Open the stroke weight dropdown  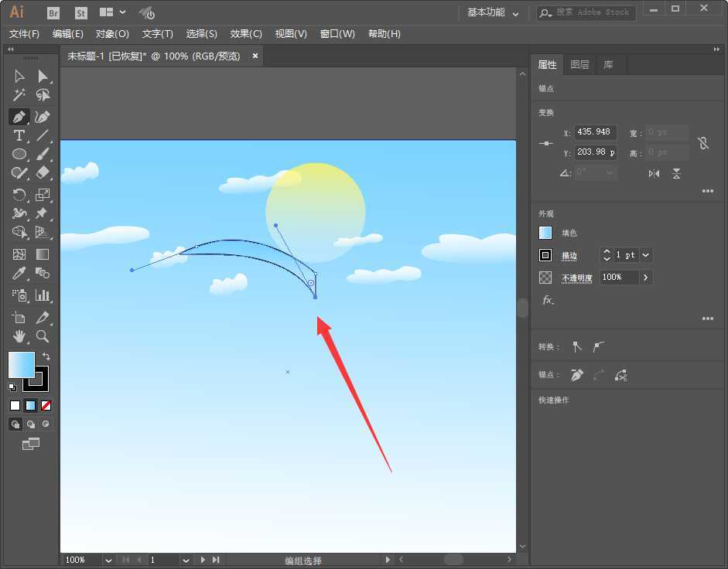645,255
